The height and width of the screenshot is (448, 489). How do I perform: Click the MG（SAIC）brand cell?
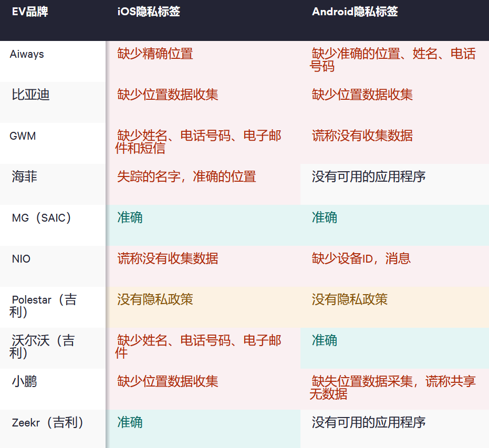coord(41,218)
